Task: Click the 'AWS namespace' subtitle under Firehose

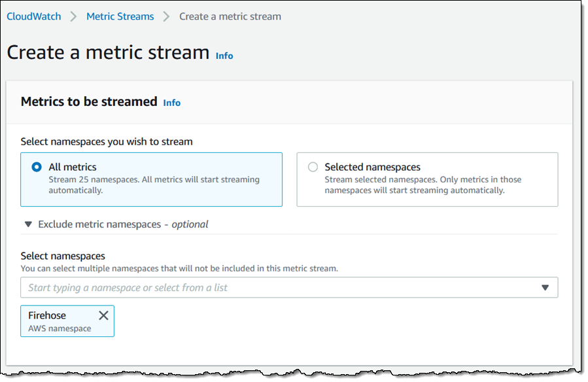Action: pos(60,328)
